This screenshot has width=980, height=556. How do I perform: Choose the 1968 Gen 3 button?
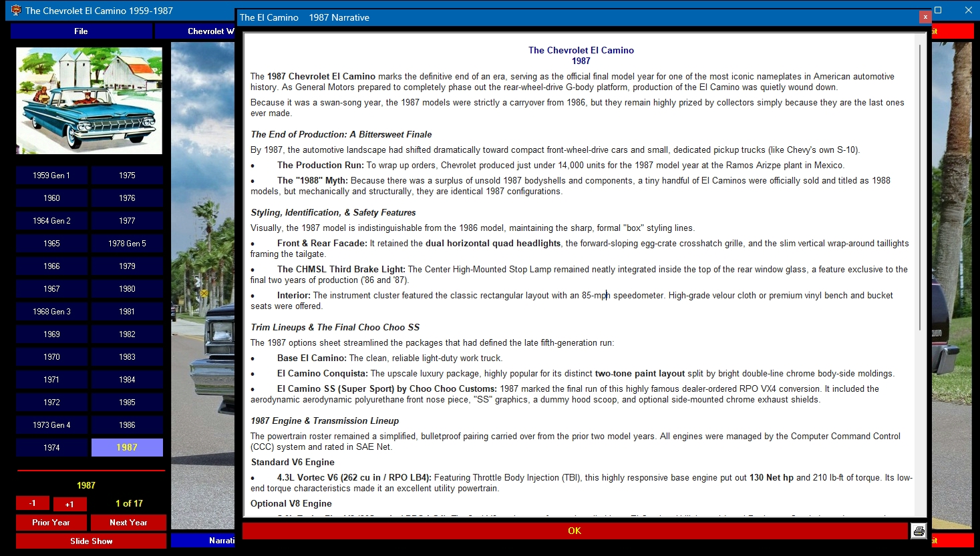51,312
